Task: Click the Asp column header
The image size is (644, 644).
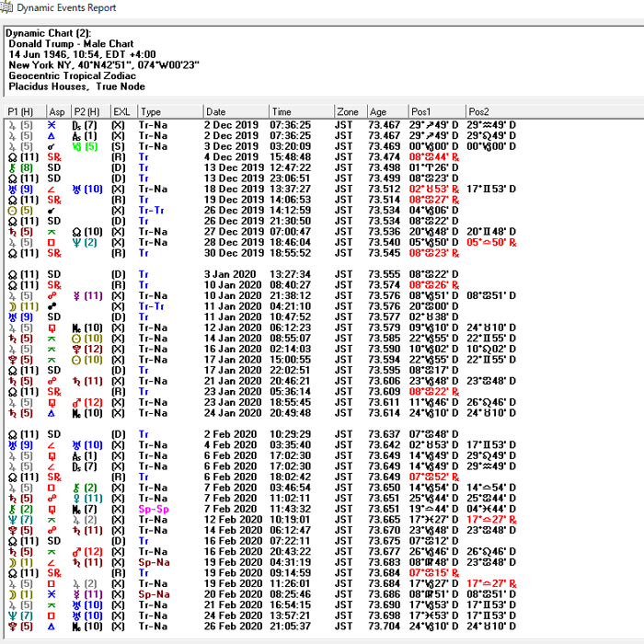Action: pyautogui.click(x=59, y=111)
